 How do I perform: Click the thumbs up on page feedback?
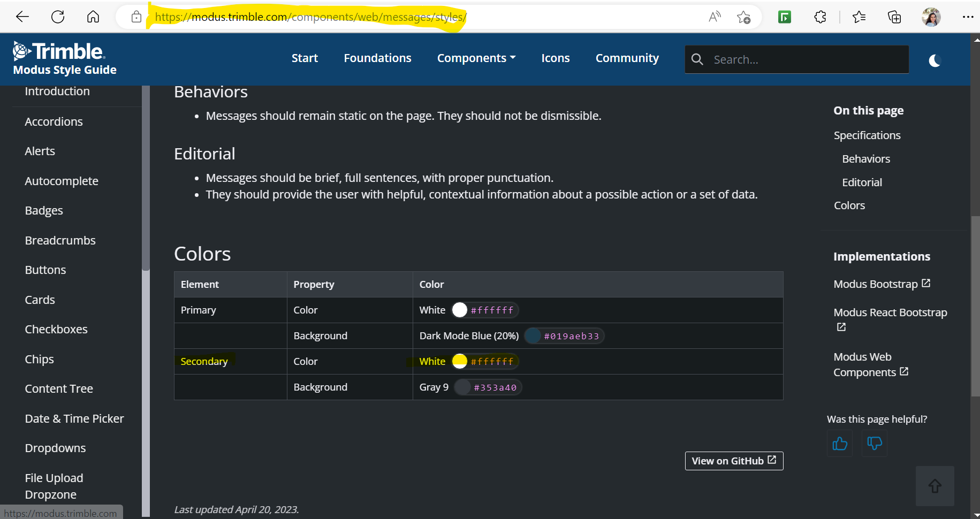(840, 444)
